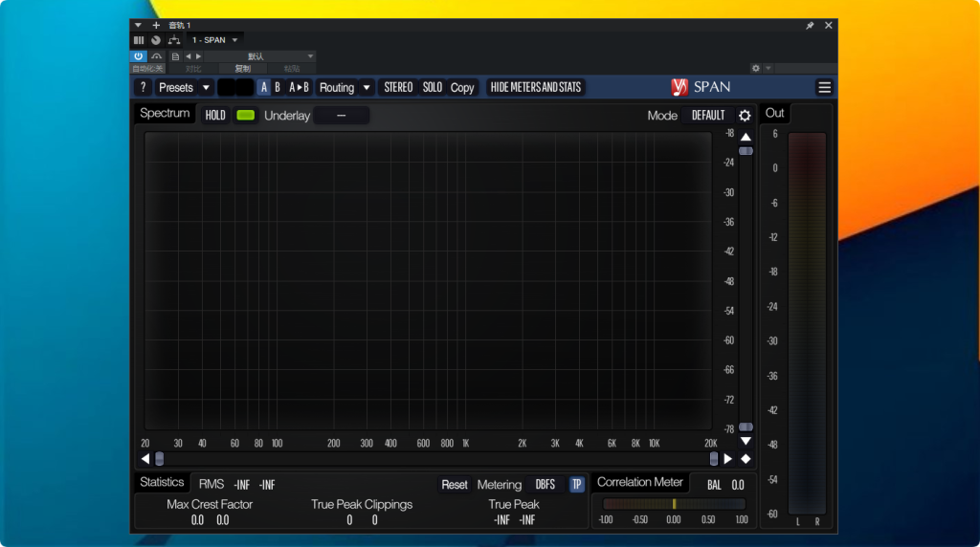Screen dimensions: 980x547
Task: Click the output level meter
Action: [807, 323]
